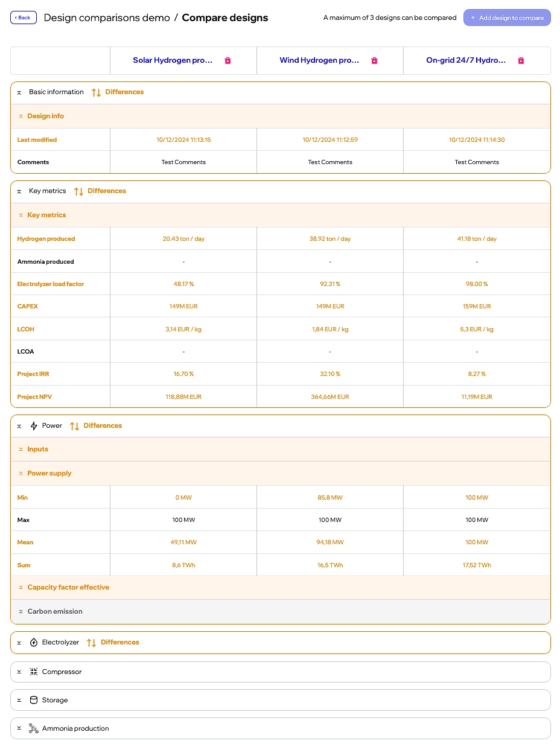Click the Project NPV row label
This screenshot has height=744, width=560.
34,397
